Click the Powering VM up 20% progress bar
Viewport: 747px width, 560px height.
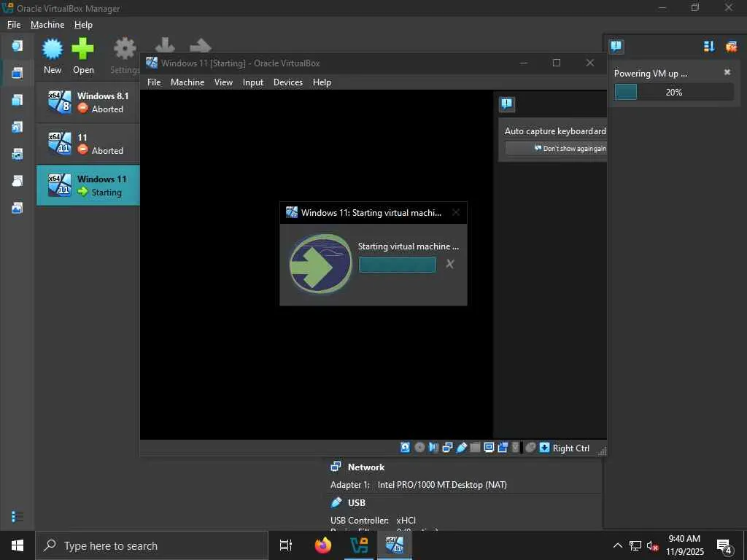tap(673, 92)
